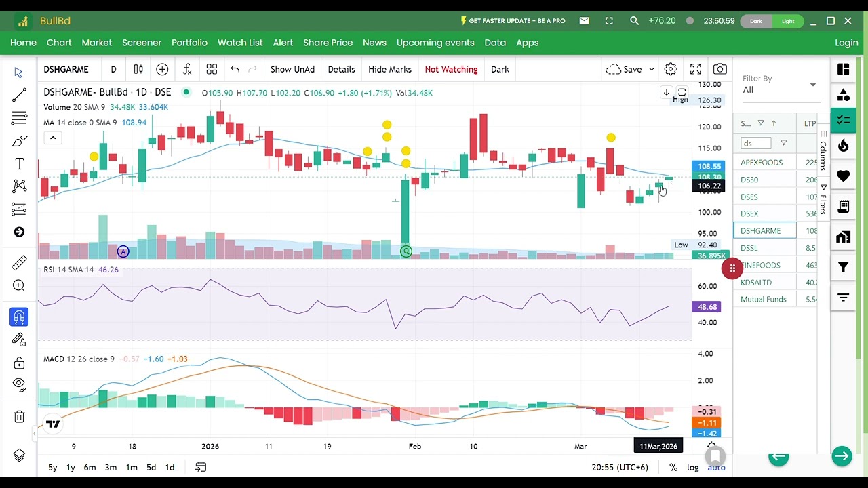Viewport: 868px width, 488px height.
Task: Select the brush drawing tool
Action: [19, 141]
